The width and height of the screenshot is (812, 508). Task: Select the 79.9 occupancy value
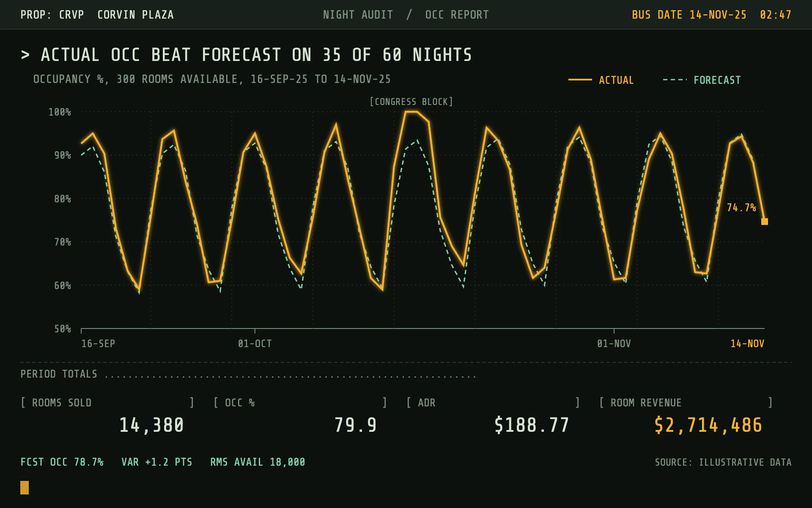[x=356, y=425]
